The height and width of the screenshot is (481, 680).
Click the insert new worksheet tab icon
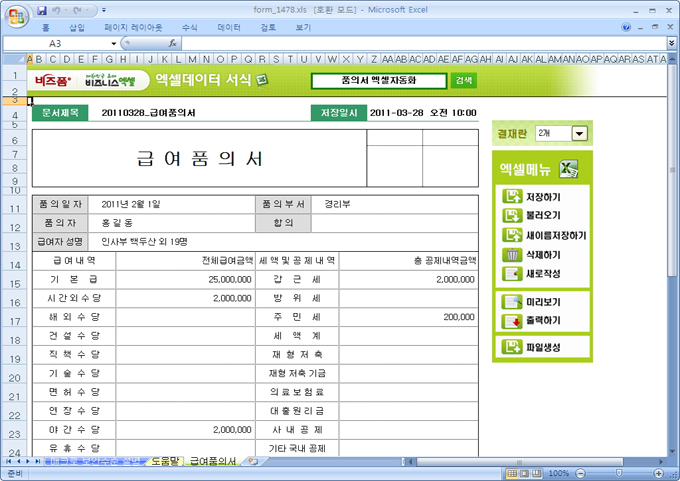click(253, 461)
